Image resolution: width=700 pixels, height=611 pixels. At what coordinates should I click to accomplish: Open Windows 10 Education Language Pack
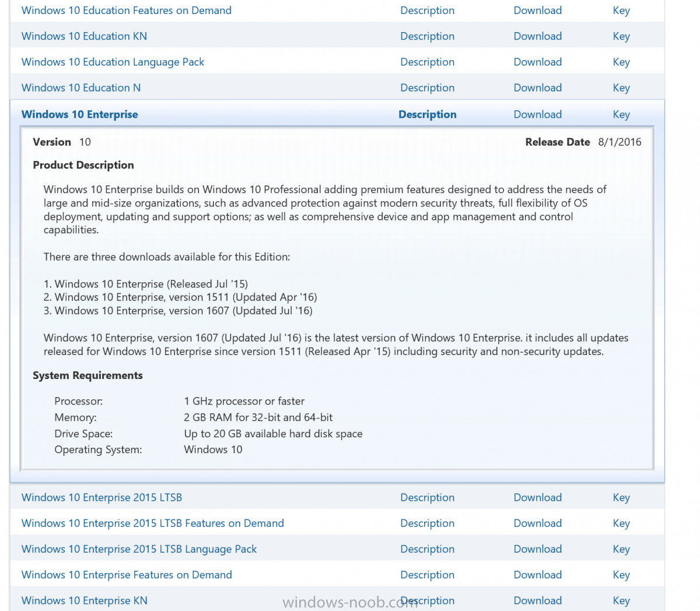click(113, 62)
